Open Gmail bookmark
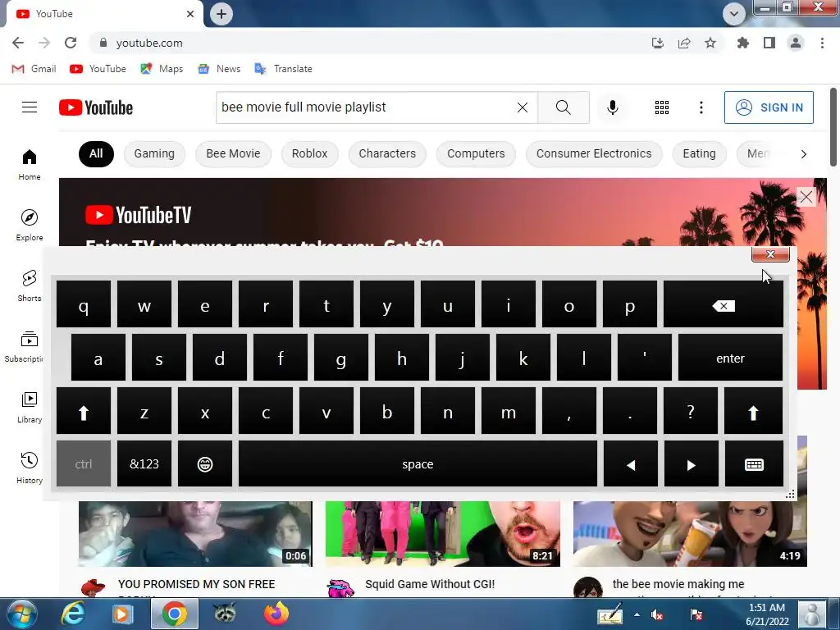This screenshot has width=840, height=630. pos(34,69)
